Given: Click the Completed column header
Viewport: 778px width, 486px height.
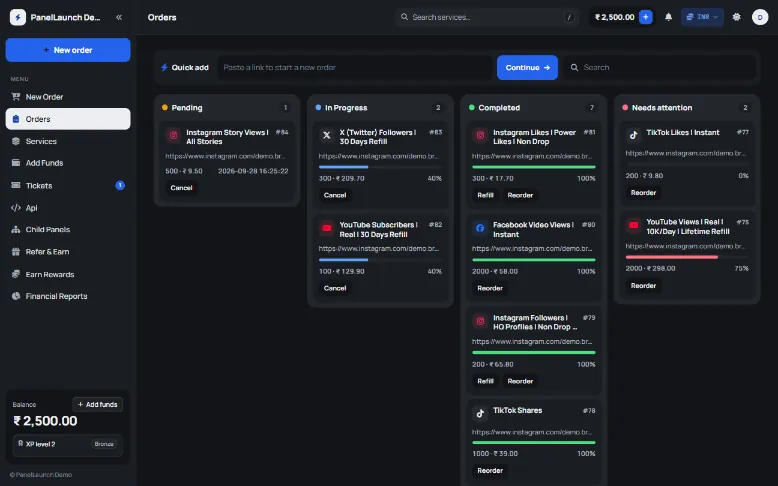Looking at the screenshot, I should [533, 108].
